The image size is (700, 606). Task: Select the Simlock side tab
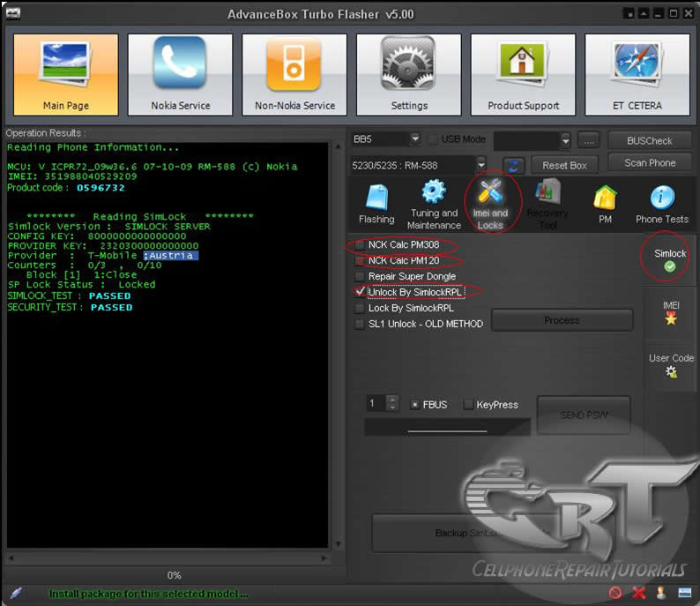tap(670, 259)
